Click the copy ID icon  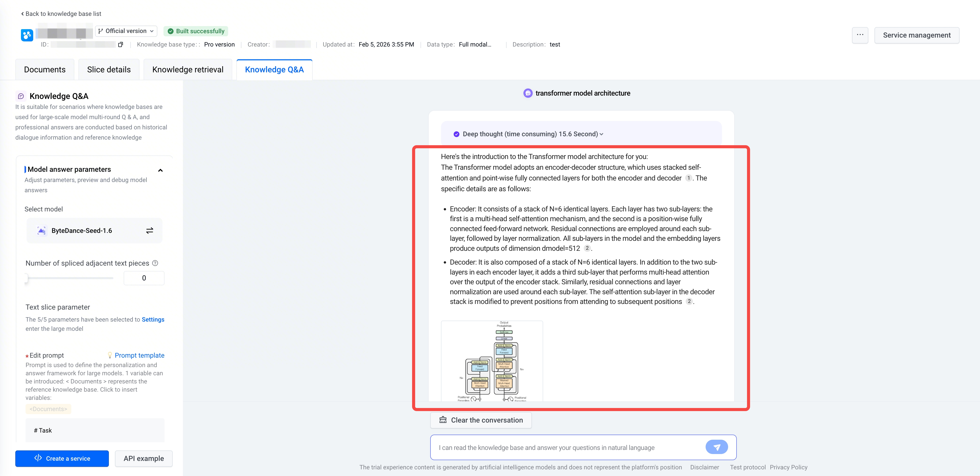click(121, 44)
